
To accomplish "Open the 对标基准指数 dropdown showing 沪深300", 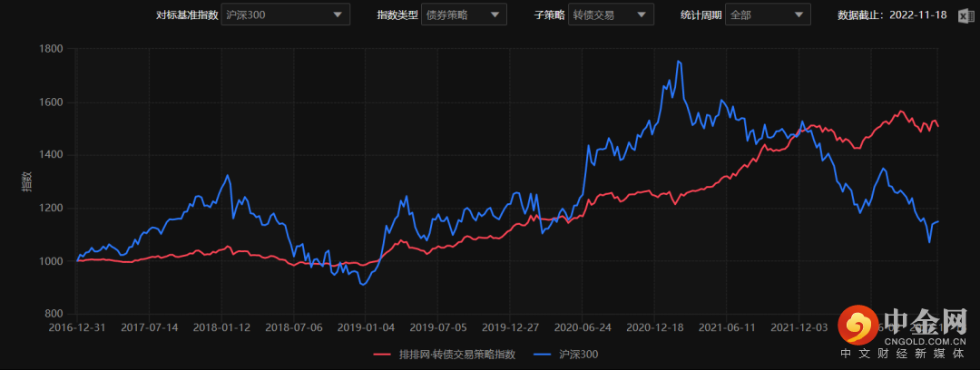I will [286, 15].
